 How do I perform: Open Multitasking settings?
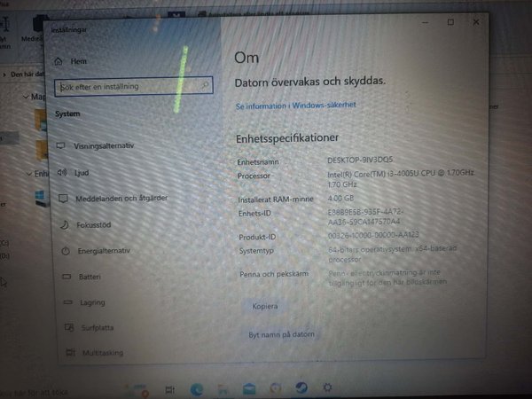(x=103, y=352)
